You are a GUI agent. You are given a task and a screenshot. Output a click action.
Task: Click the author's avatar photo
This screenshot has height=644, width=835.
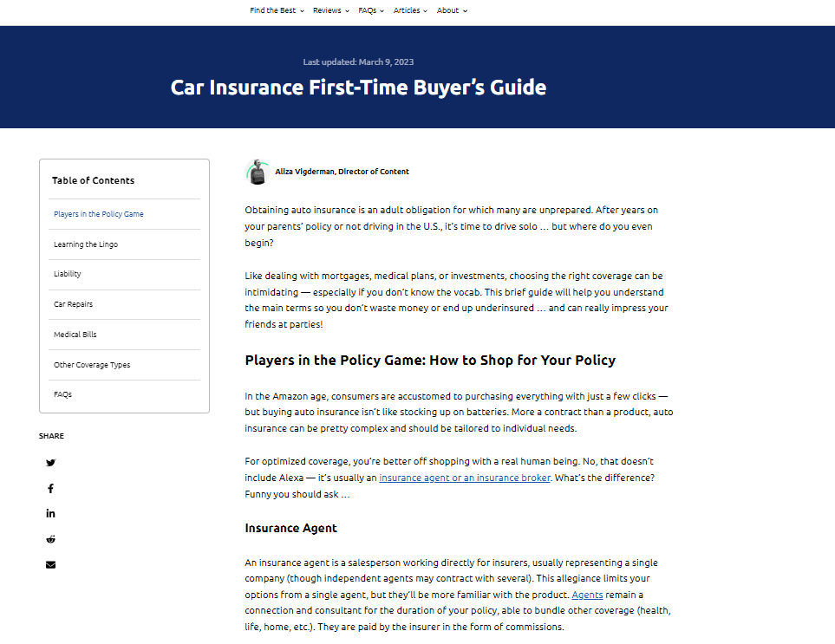pyautogui.click(x=258, y=172)
